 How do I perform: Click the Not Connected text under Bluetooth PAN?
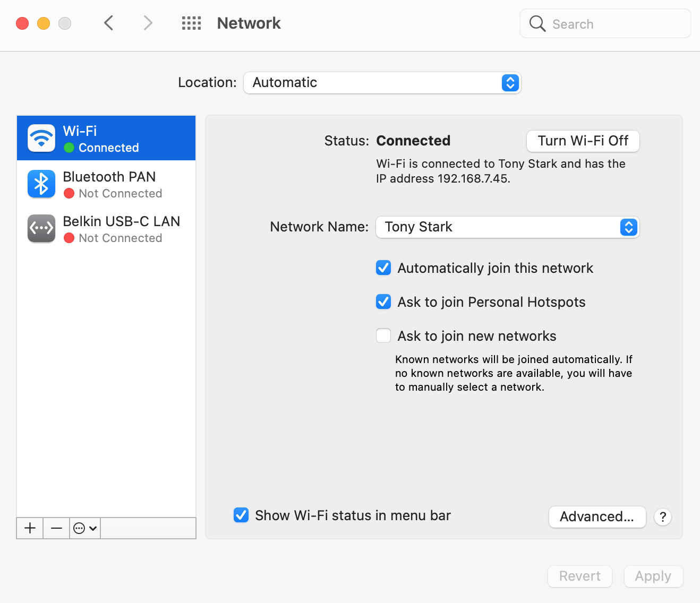[121, 194]
